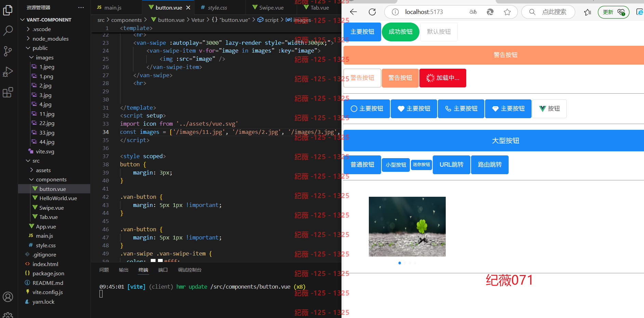
Task: Open the 调试控制台 panel tab
Action: click(189, 270)
